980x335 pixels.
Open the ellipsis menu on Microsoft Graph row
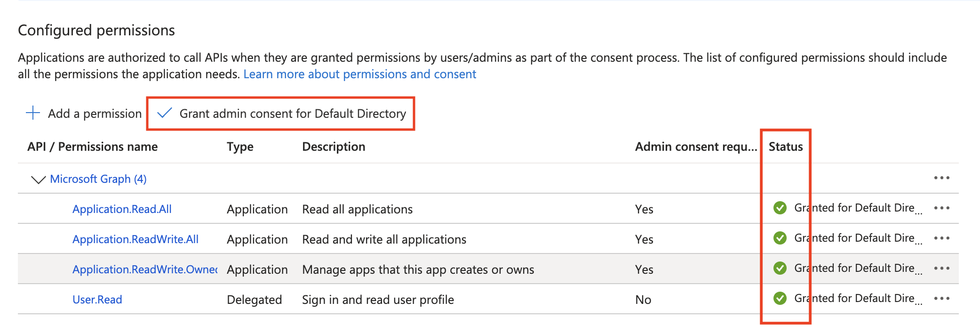tap(941, 178)
